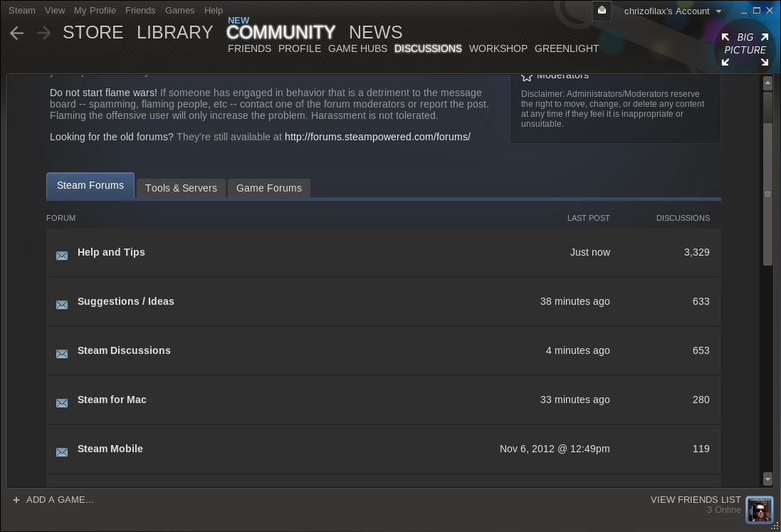Open the My Profile menu
This screenshot has width=781, height=532.
click(95, 11)
